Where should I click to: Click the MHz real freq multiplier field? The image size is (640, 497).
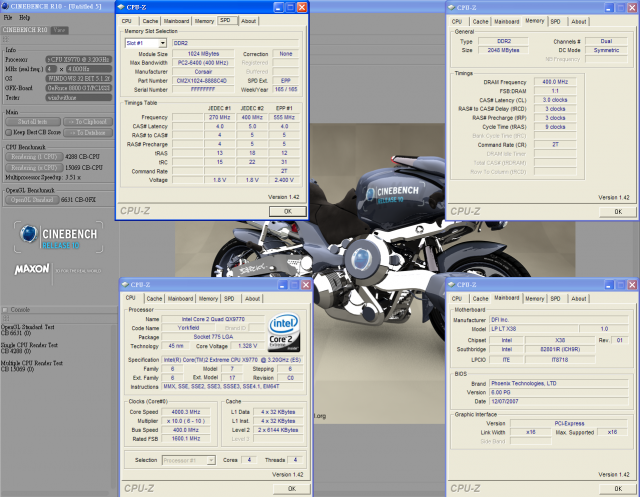(51, 69)
